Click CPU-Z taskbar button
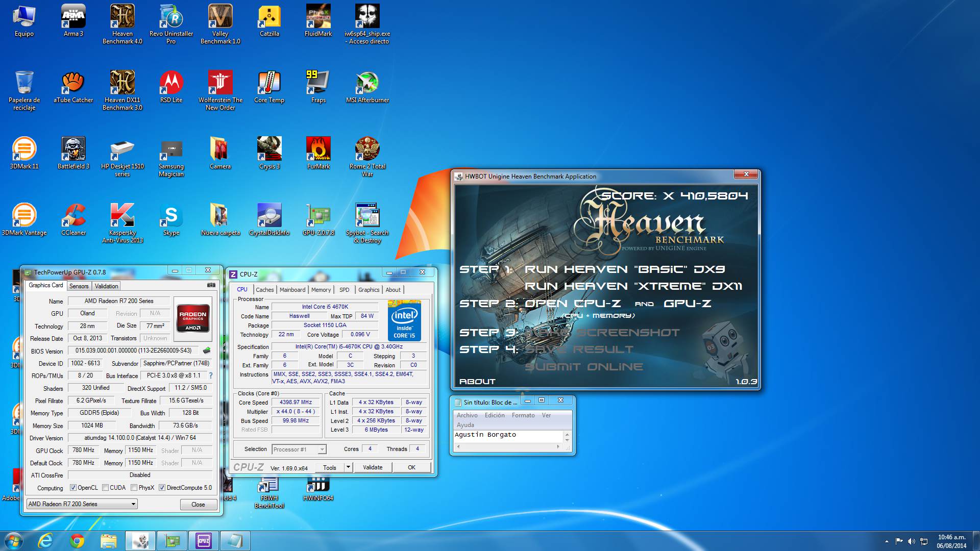 204,541
